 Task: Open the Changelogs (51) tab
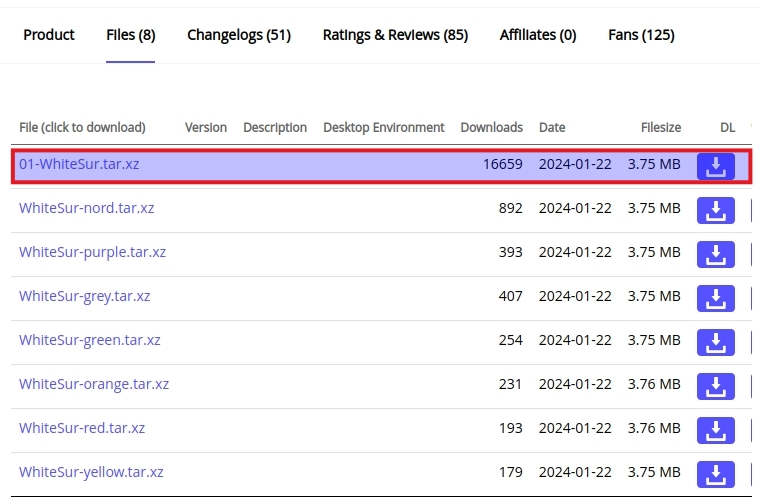click(239, 35)
